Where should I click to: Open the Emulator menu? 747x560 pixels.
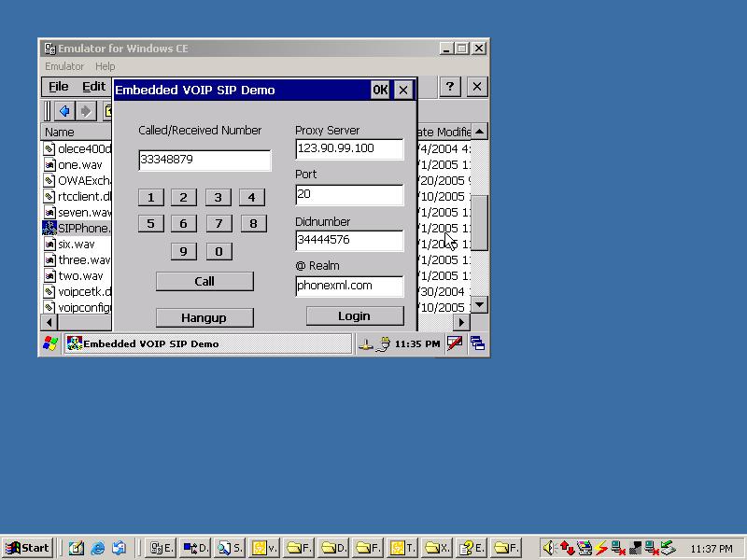(64, 66)
